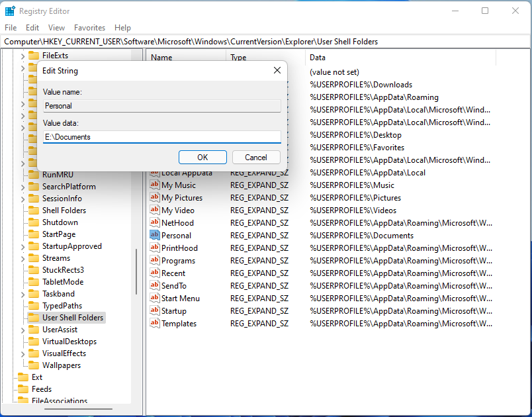Click the %USERPROFILE%\Videos data value
The height and width of the screenshot is (417, 532).
[x=353, y=210]
